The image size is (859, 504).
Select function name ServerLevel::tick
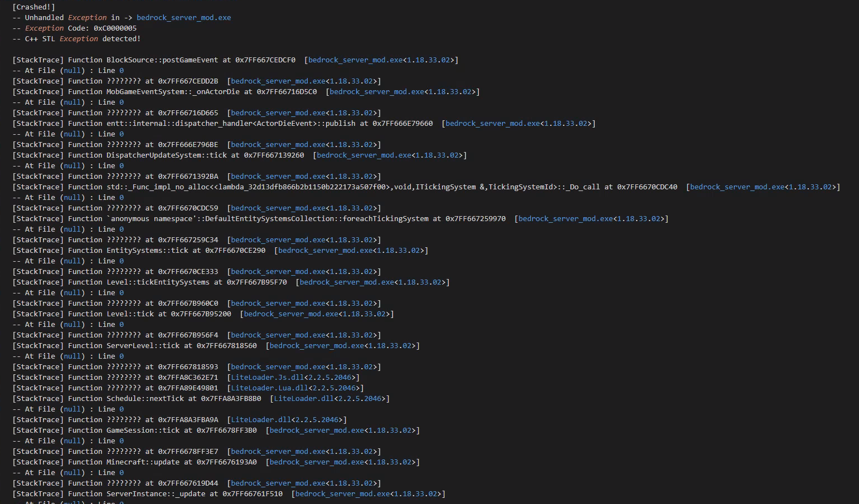coord(143,346)
